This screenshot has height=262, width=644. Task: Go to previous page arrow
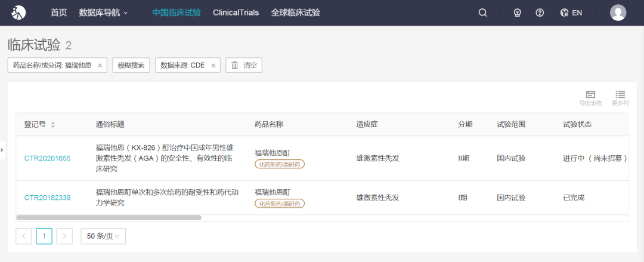(x=24, y=236)
